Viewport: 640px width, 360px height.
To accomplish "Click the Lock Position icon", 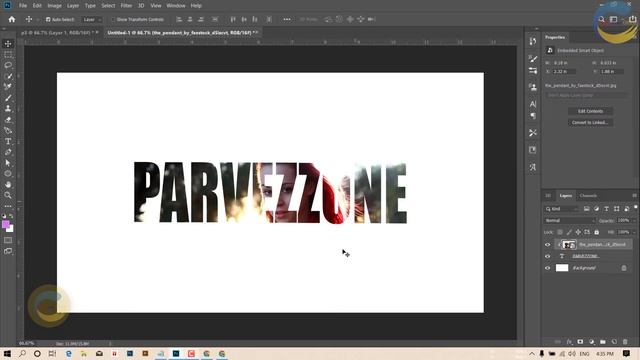I will (578, 232).
